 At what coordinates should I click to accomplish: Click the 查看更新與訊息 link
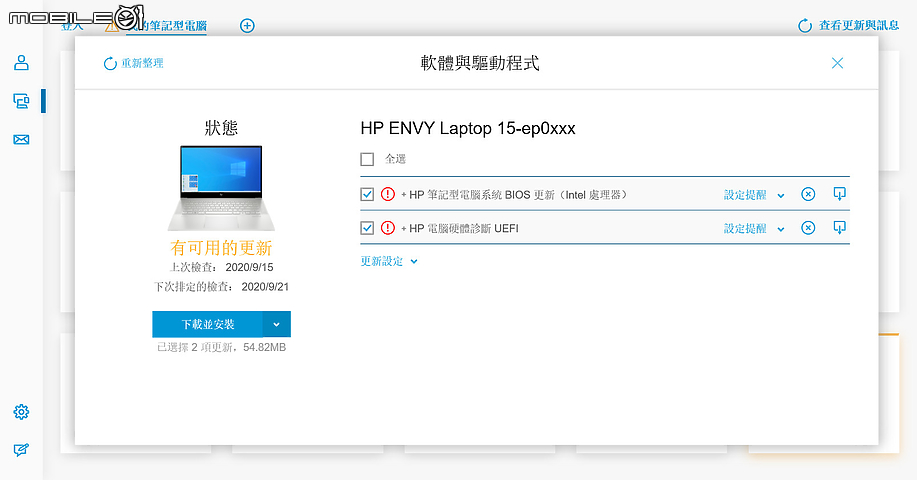tap(859, 25)
